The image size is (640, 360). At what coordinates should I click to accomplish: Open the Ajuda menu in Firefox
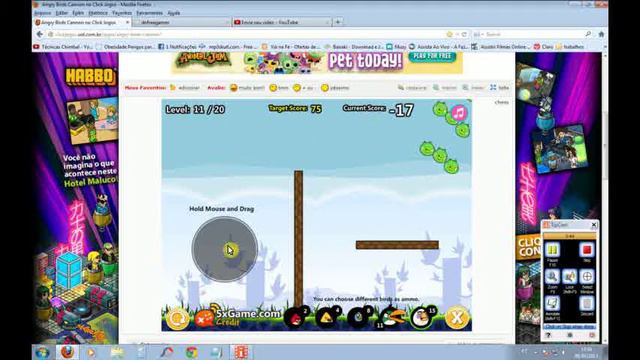coord(174,13)
